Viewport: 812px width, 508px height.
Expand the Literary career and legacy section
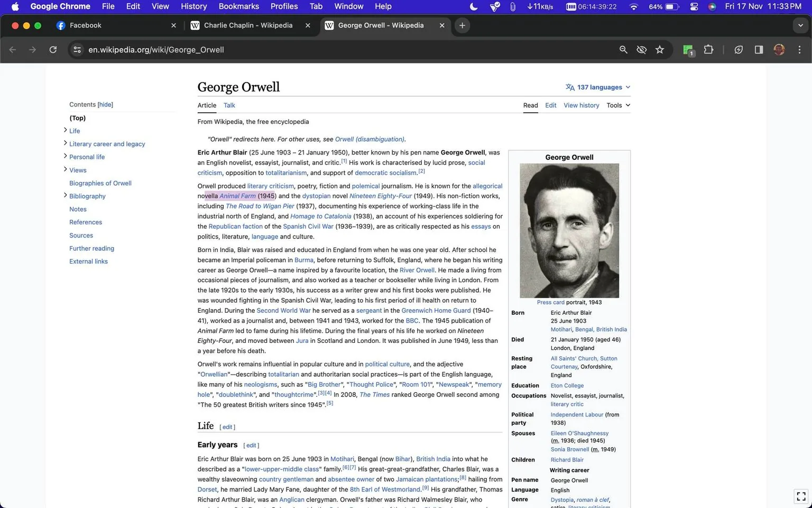64,143
